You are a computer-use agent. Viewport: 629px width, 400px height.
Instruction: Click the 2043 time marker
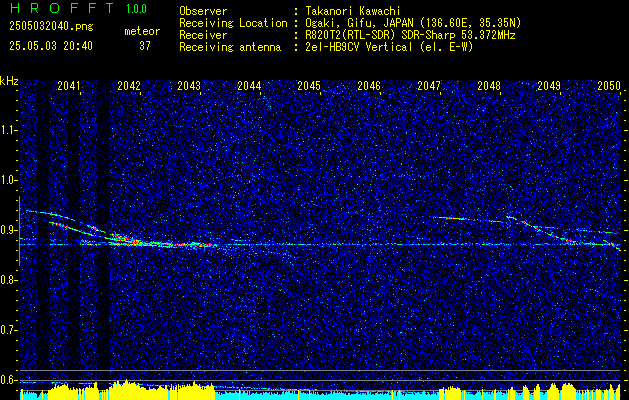coord(189,86)
